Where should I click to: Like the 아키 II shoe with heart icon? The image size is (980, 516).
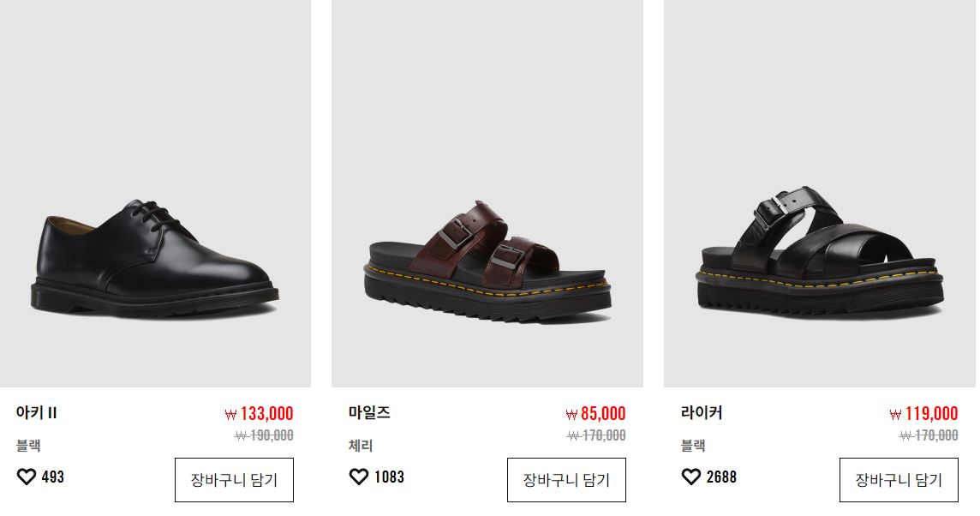pyautogui.click(x=27, y=477)
